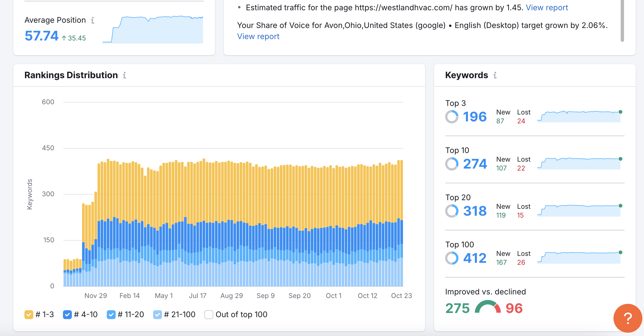Select the Sep 9 axis date label
The image size is (644, 336).
[x=265, y=296]
